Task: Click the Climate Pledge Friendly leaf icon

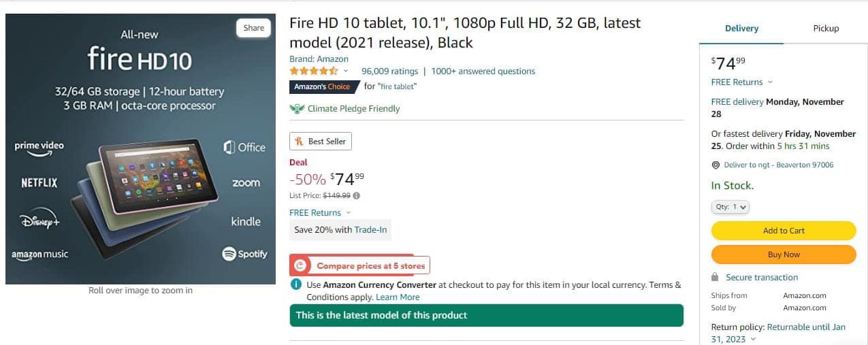Action: 296,109
